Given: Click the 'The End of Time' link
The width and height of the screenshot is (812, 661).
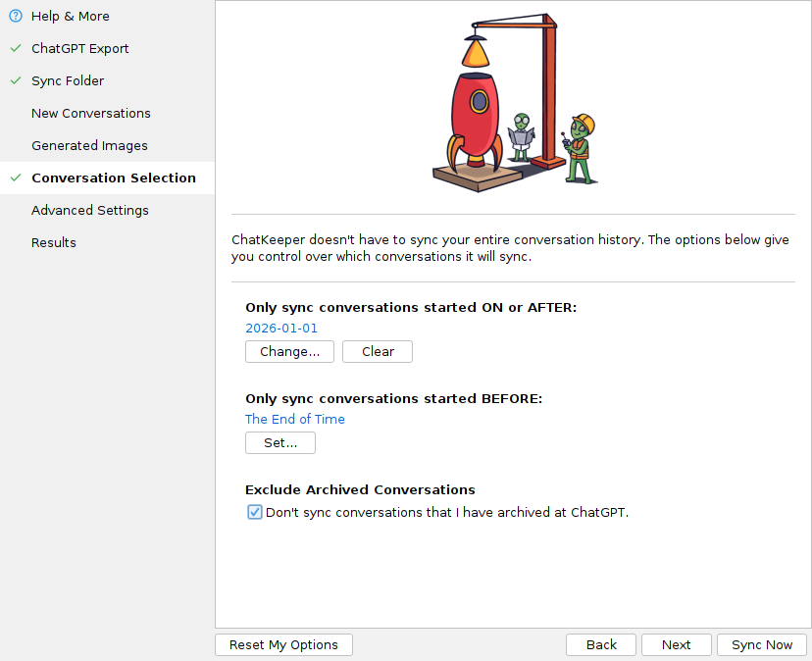Looking at the screenshot, I should 295,419.
